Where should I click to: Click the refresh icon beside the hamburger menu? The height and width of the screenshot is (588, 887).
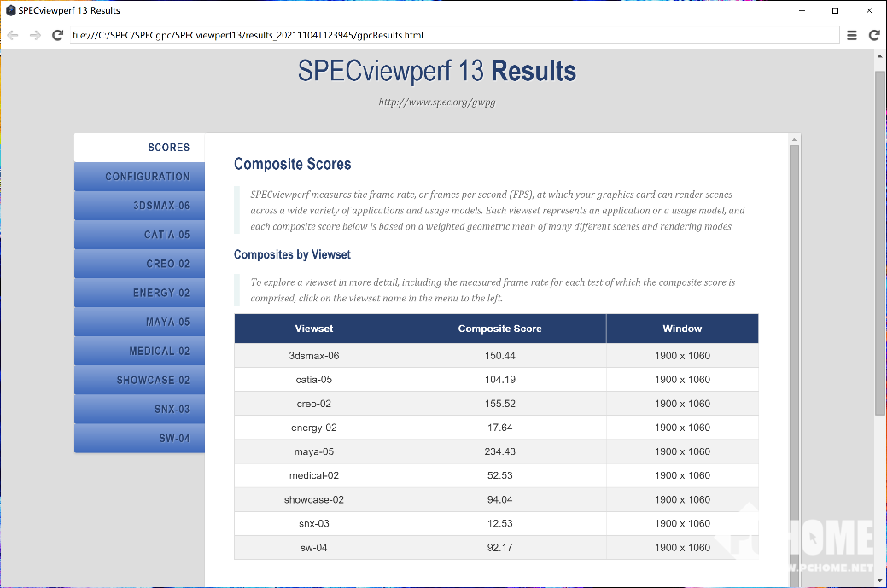click(874, 35)
